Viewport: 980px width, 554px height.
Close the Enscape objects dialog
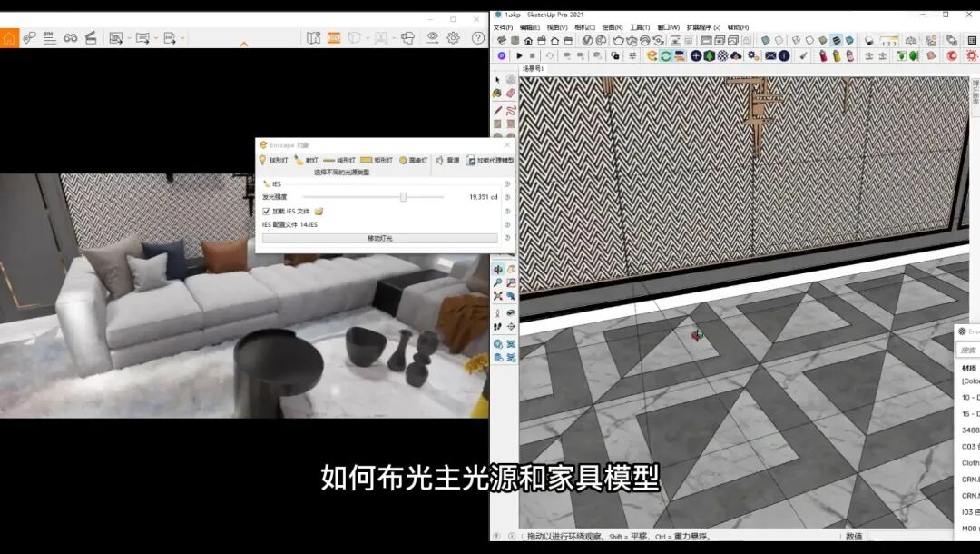click(507, 145)
